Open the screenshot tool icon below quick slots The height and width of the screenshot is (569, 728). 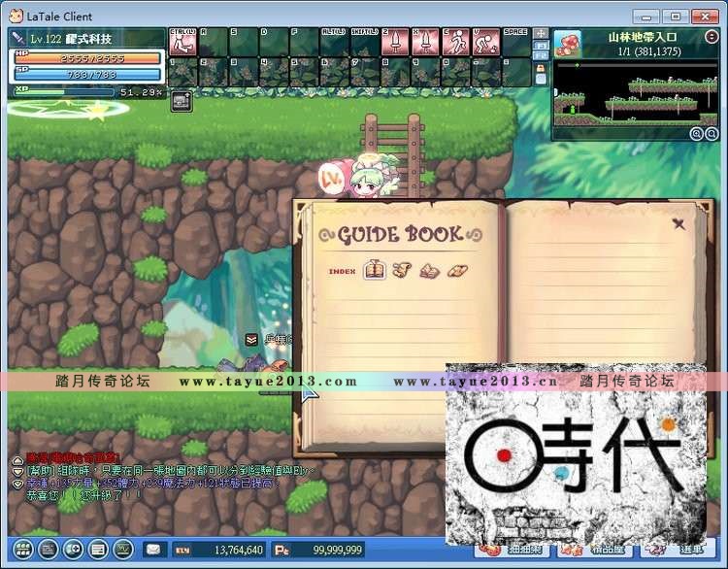[182, 101]
